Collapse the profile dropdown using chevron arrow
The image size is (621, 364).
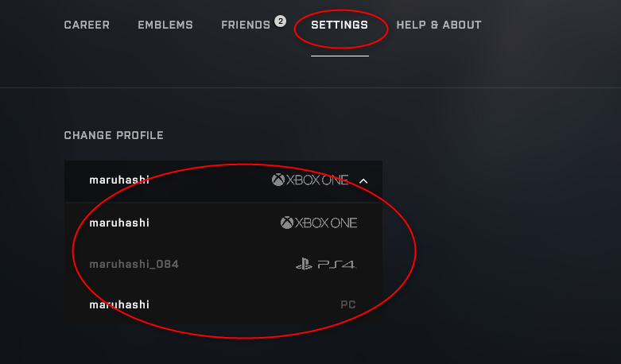[363, 181]
